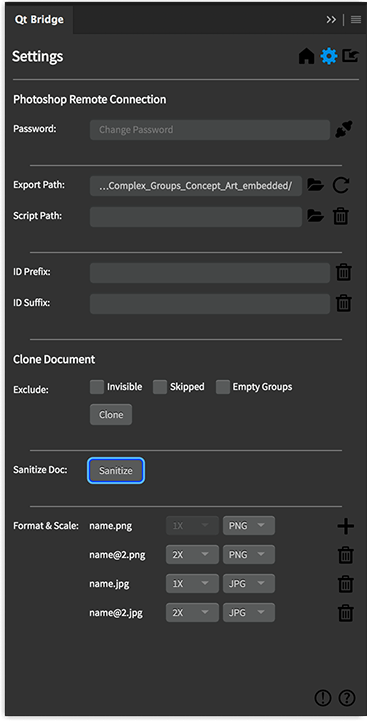Delete the name.jpg format row
The width and height of the screenshot is (367, 723).
coord(346,584)
